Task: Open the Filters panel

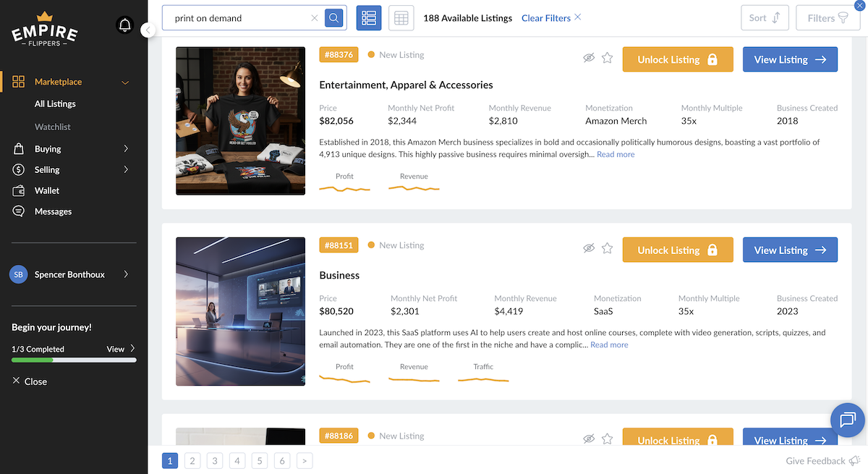Action: (x=828, y=18)
